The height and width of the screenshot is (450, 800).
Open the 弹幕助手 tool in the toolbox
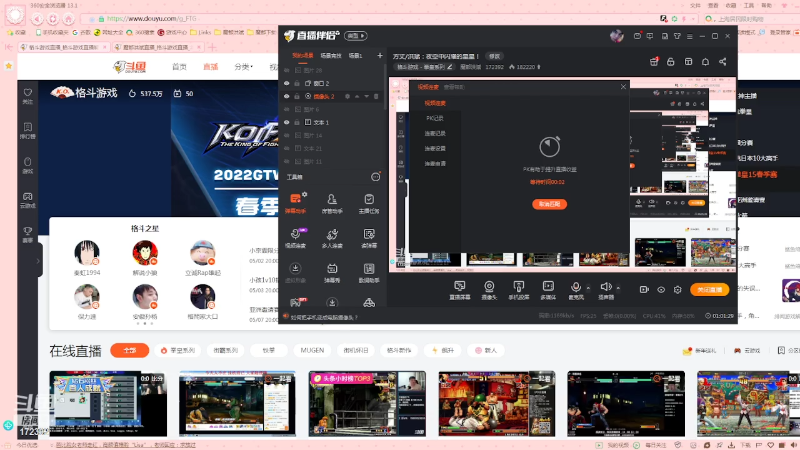pos(295,203)
